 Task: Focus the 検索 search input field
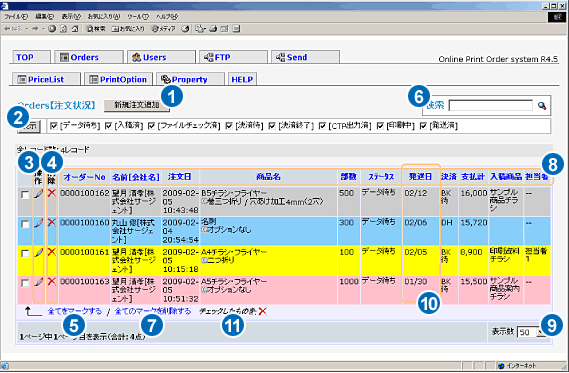tap(491, 106)
